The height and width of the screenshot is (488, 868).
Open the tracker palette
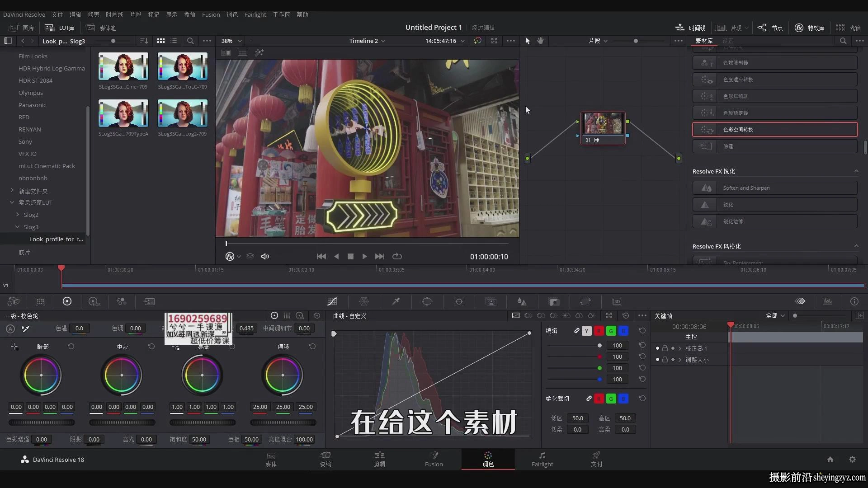tap(459, 301)
